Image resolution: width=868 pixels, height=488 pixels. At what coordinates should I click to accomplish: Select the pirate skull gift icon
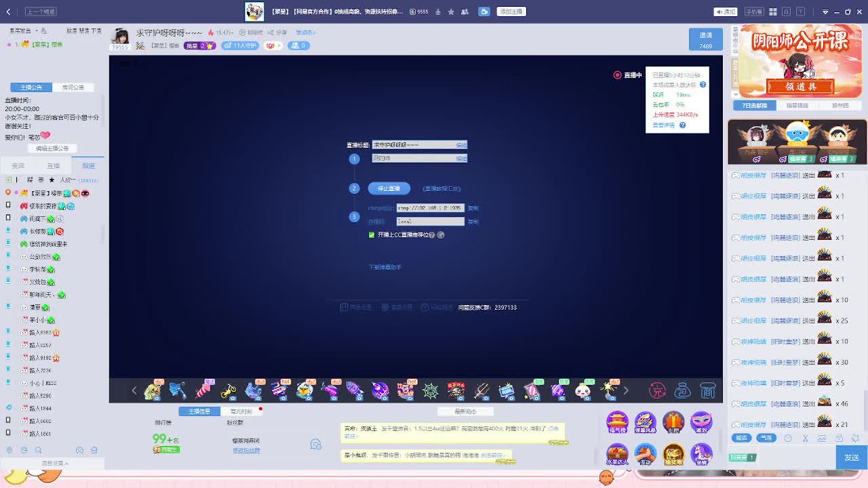[456, 390]
